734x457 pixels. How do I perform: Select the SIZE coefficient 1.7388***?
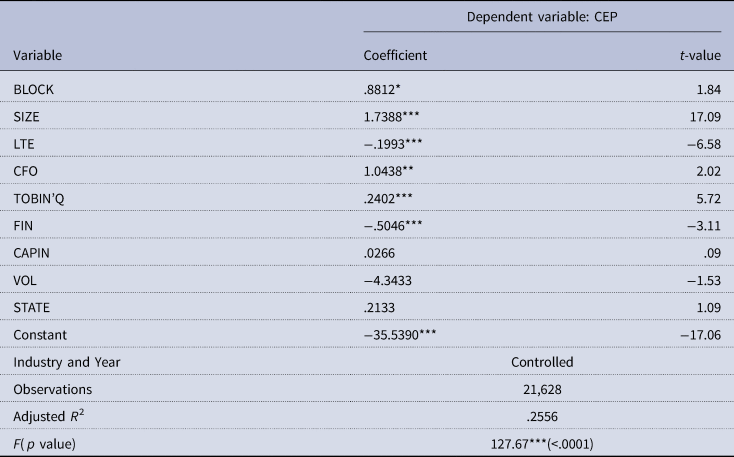coord(393,115)
